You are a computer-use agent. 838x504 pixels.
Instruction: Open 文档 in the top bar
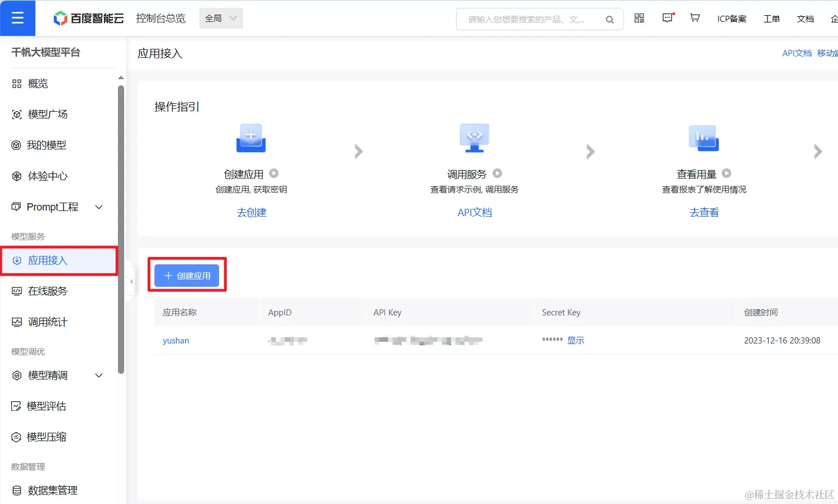pos(805,19)
